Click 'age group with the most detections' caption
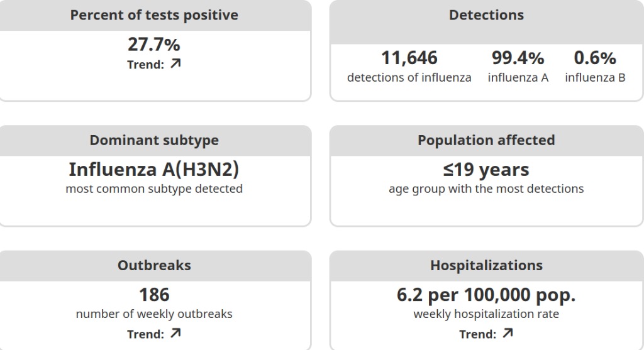The image size is (644, 350). pos(486,189)
